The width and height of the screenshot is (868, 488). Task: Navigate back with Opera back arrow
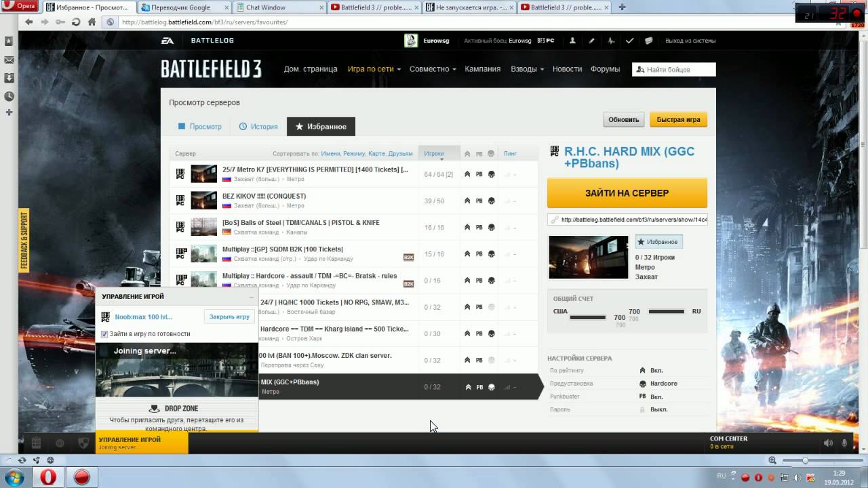pos(29,22)
